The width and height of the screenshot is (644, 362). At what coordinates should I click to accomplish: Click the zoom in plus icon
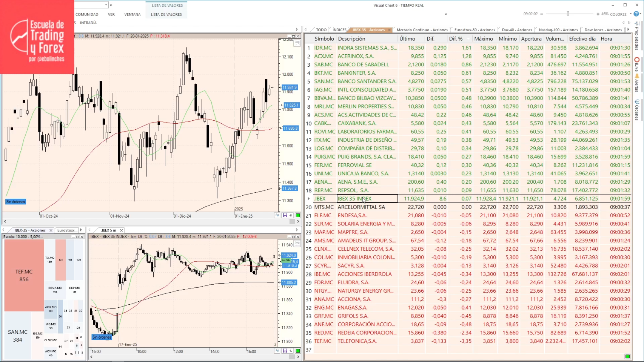click(598, 14)
